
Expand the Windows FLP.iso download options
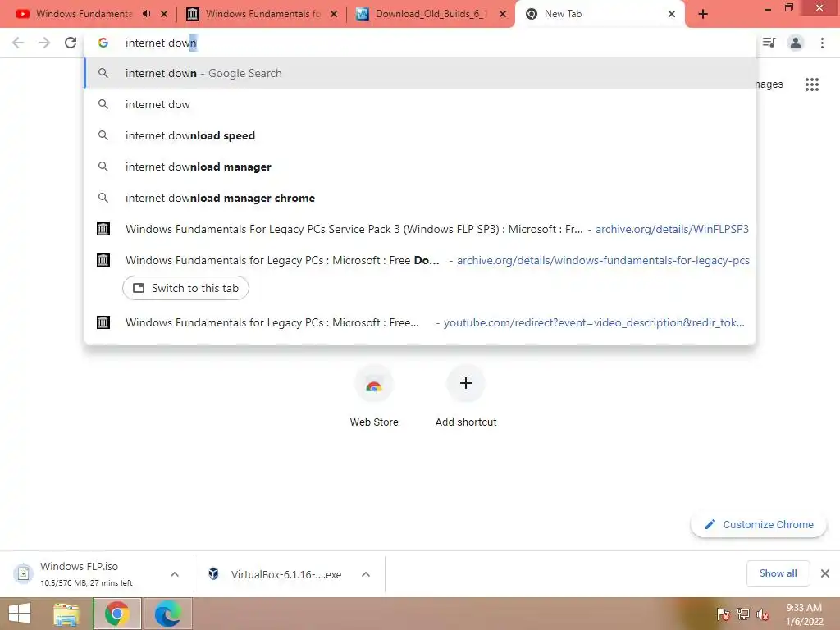pos(175,573)
